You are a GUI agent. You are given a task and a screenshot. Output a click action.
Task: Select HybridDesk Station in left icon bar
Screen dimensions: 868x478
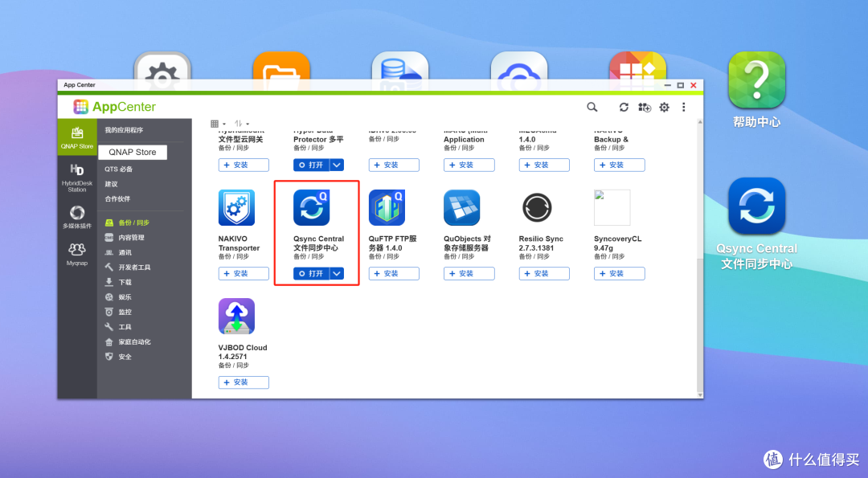click(x=77, y=178)
